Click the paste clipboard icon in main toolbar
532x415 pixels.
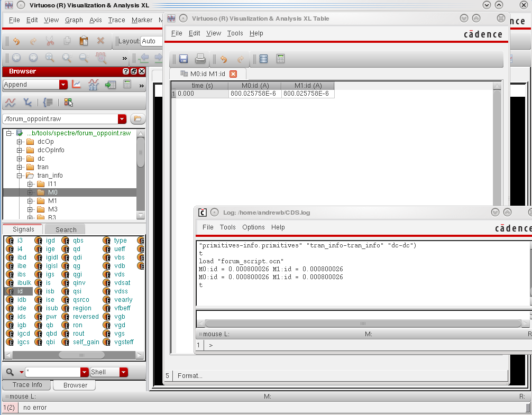(x=84, y=41)
